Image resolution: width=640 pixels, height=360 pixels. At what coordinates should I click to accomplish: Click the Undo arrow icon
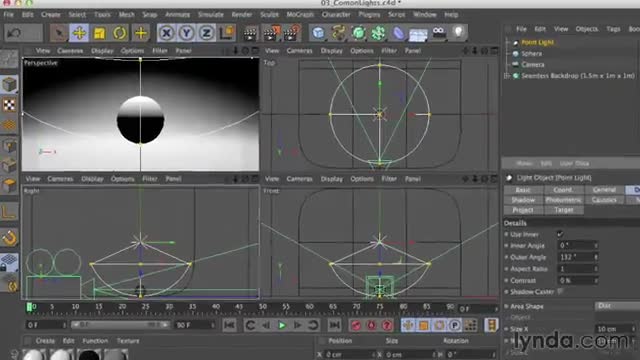[14, 33]
